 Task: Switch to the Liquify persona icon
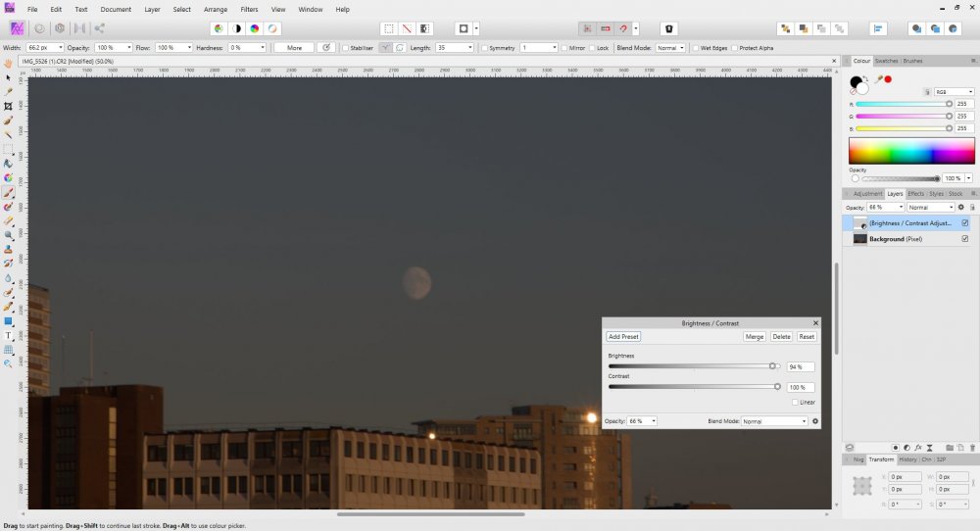pyautogui.click(x=39, y=28)
